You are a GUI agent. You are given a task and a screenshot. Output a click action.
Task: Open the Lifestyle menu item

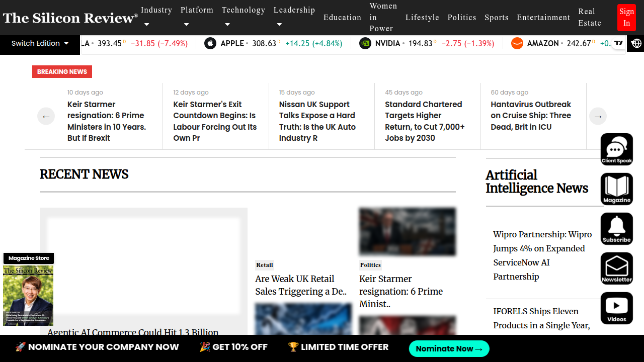click(x=422, y=18)
